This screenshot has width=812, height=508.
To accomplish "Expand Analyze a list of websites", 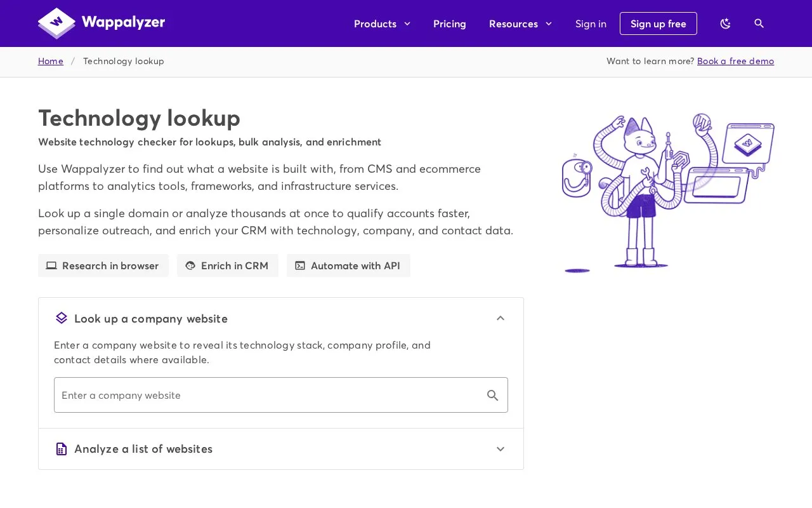I will (x=281, y=449).
